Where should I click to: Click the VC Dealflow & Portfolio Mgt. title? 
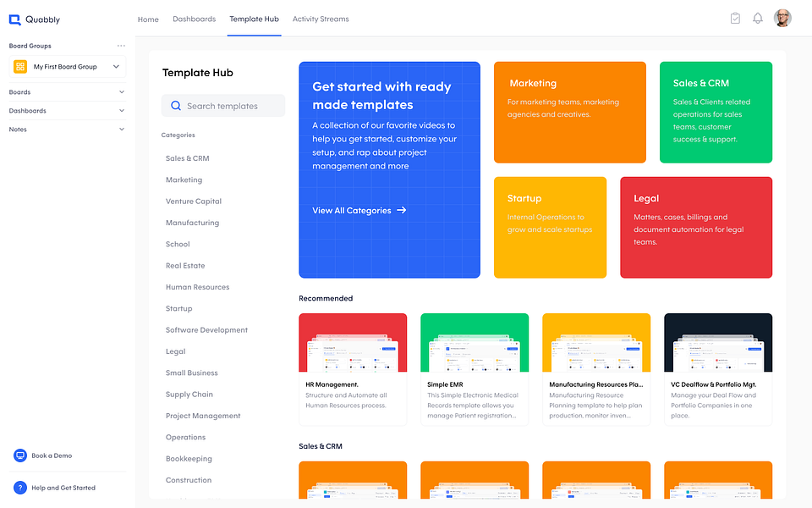tap(714, 384)
